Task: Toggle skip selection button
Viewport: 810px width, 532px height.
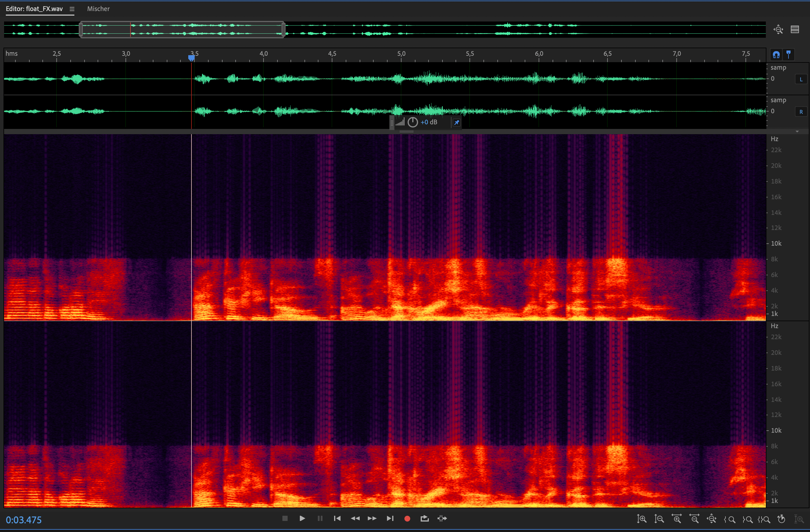Action: tap(442, 518)
